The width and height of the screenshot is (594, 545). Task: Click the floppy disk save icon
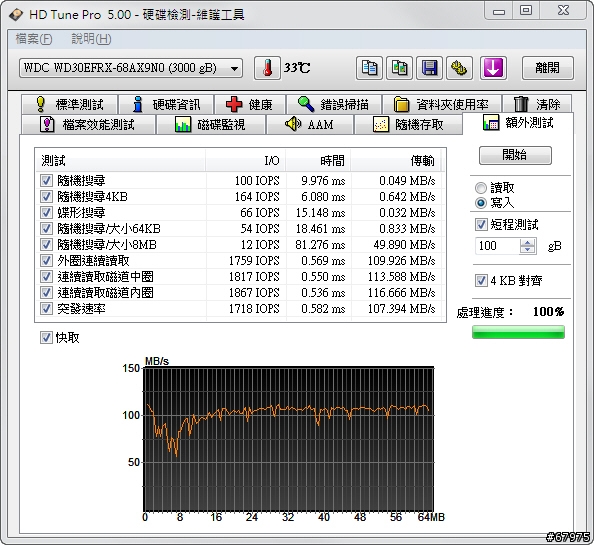[x=429, y=68]
